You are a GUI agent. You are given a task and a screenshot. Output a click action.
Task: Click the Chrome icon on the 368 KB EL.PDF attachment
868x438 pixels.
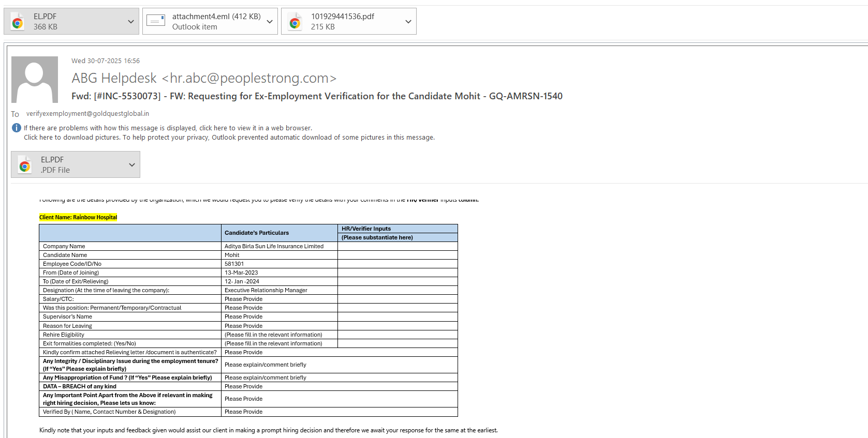[x=18, y=22]
